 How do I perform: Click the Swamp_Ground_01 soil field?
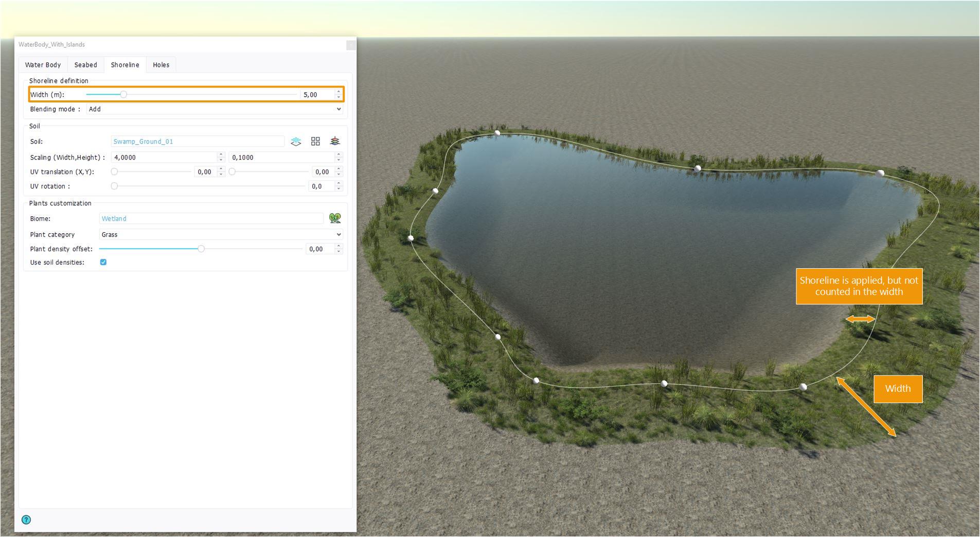click(x=197, y=142)
